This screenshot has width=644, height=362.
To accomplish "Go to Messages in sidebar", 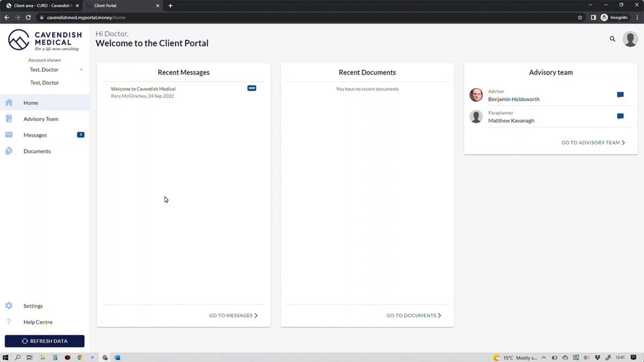I will pos(35,135).
